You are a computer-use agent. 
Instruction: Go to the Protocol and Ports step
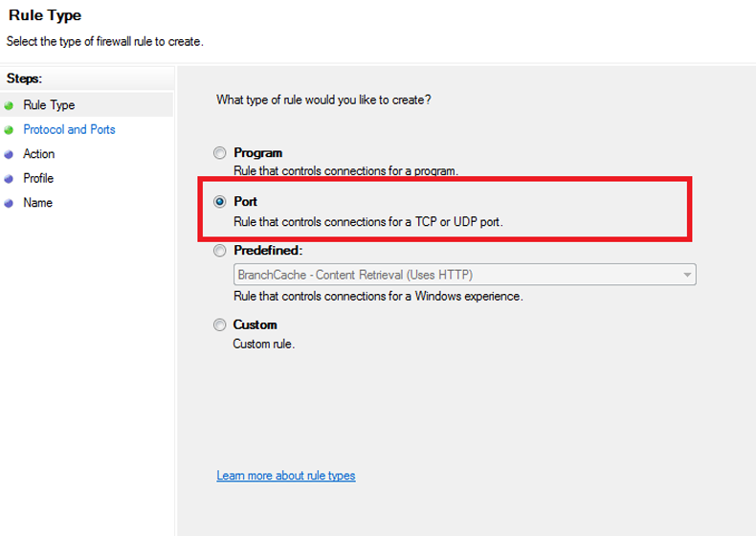[69, 130]
